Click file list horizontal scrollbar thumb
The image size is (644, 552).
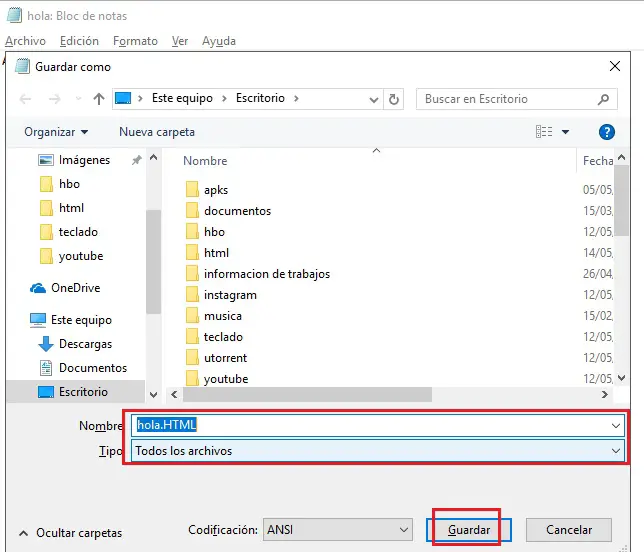(x=307, y=394)
